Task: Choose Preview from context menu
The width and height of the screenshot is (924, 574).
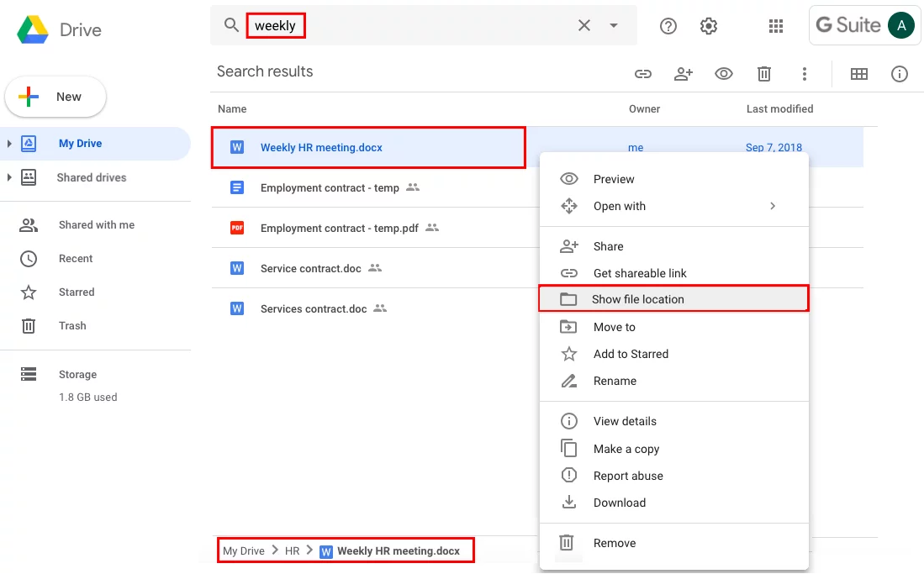Action: click(x=674, y=178)
